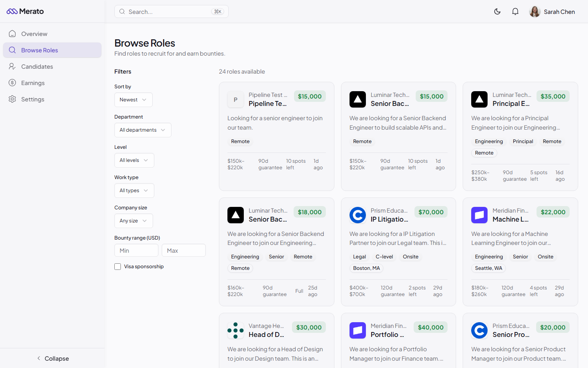Click the Min bounty input field

click(136, 250)
